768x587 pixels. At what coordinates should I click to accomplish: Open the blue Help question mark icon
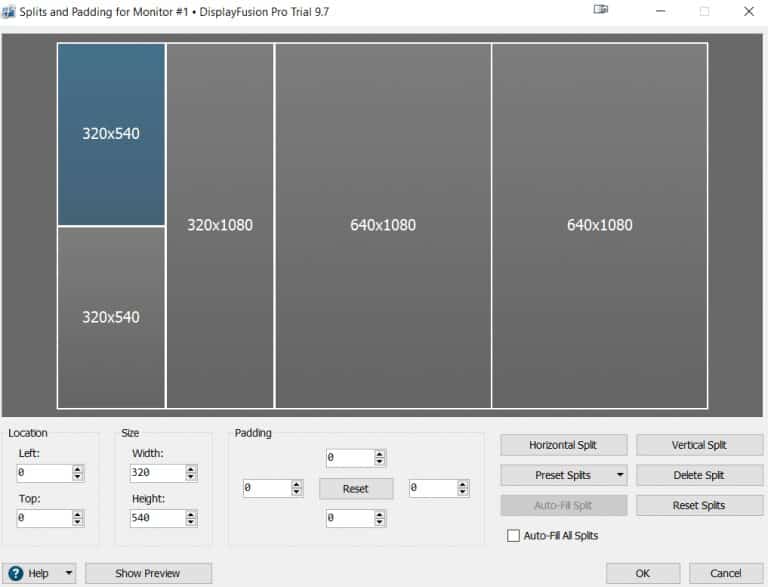click(x=16, y=573)
